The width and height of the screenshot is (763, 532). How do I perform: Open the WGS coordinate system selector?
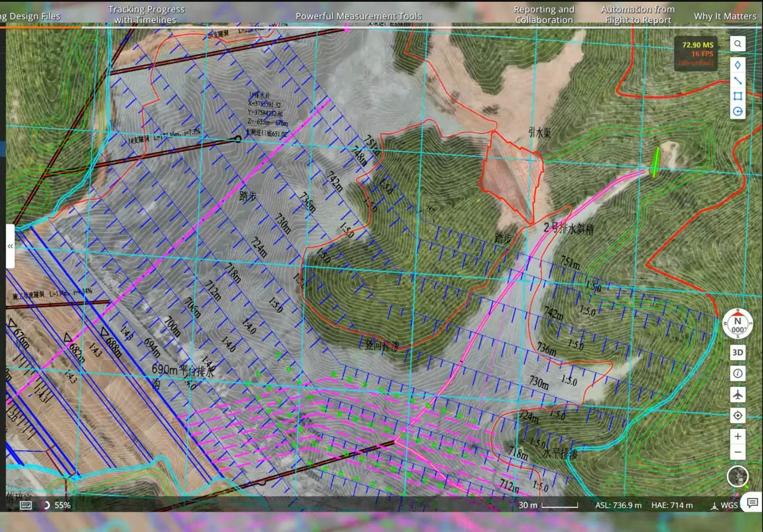tap(724, 505)
